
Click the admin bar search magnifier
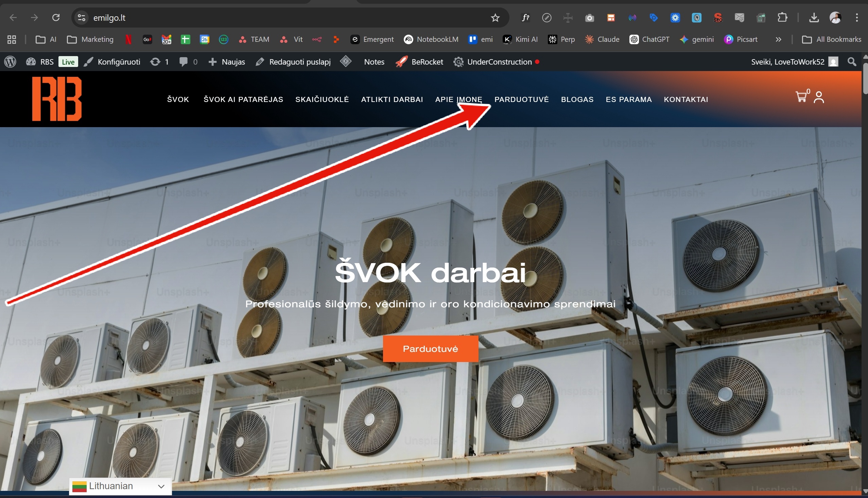[x=852, y=62]
